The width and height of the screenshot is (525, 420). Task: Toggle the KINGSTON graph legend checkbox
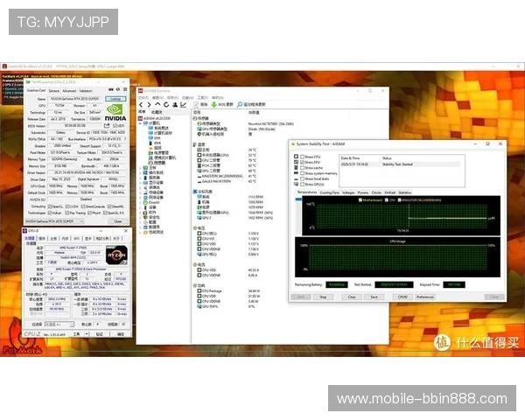click(400, 200)
